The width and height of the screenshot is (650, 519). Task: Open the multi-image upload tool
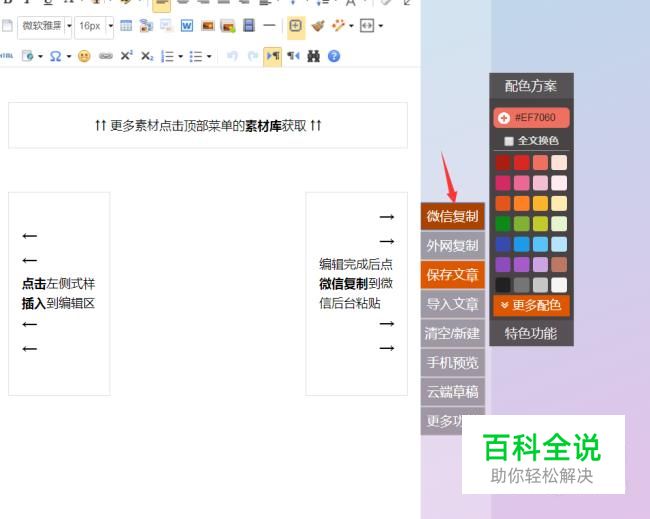[146, 26]
